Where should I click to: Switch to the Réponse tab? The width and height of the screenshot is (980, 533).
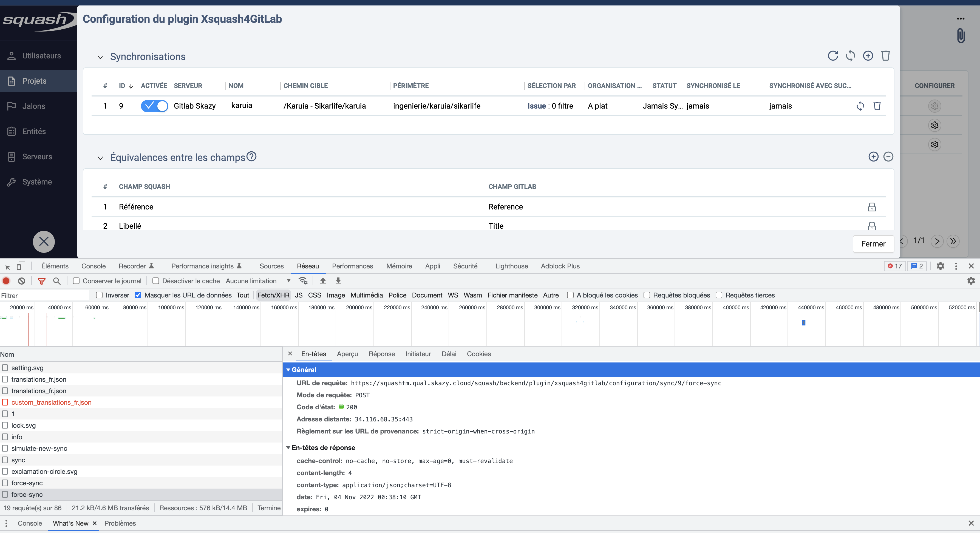382,354
